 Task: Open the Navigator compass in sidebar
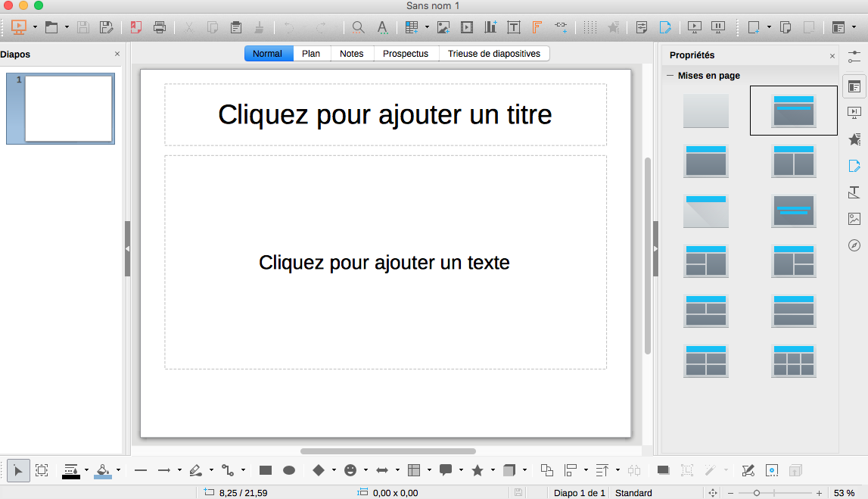[854, 245]
